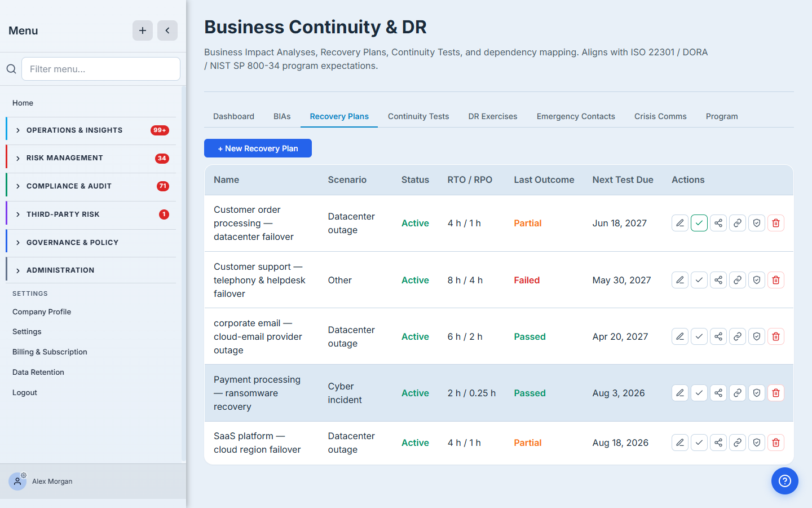Image resolution: width=812 pixels, height=508 pixels.
Task: Open the Program tab
Action: [722, 116]
